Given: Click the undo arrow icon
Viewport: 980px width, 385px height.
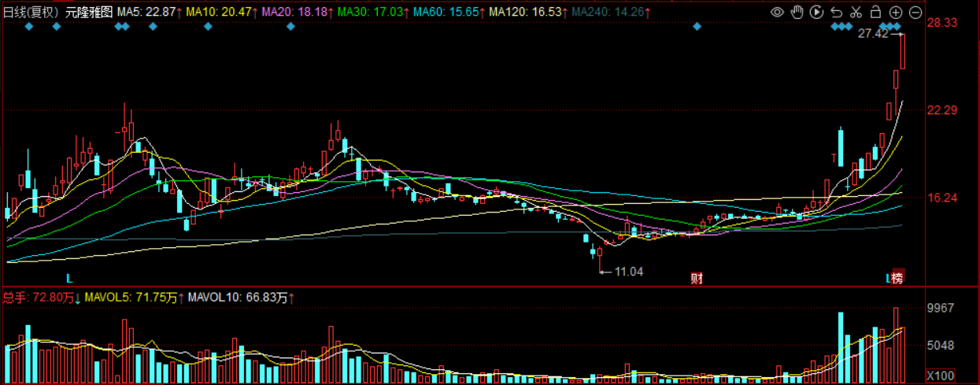Looking at the screenshot, I should [836, 12].
